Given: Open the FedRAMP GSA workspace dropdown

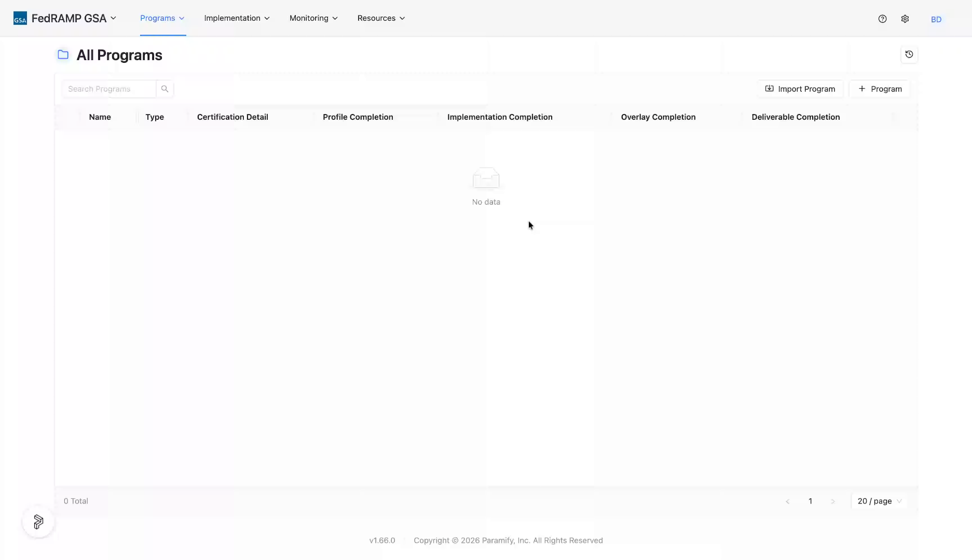Looking at the screenshot, I should tap(74, 18).
